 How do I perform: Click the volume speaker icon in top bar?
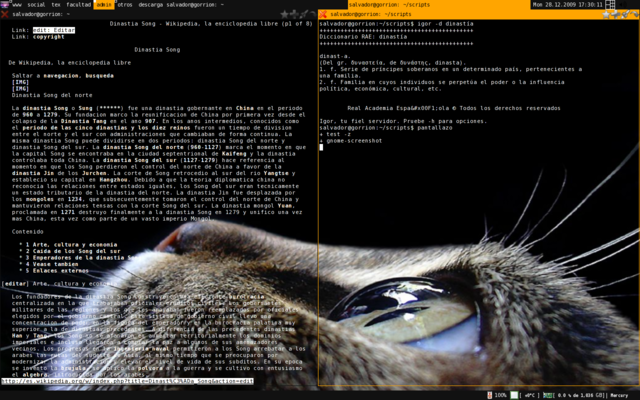623,5
